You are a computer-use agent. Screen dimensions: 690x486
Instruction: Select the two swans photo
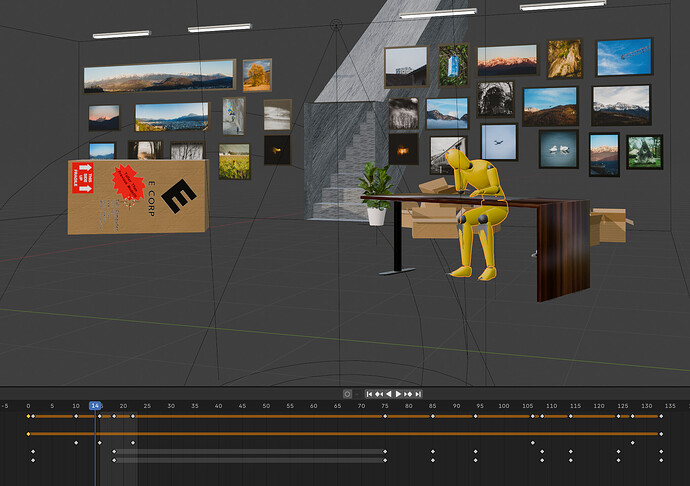pyautogui.click(x=558, y=149)
